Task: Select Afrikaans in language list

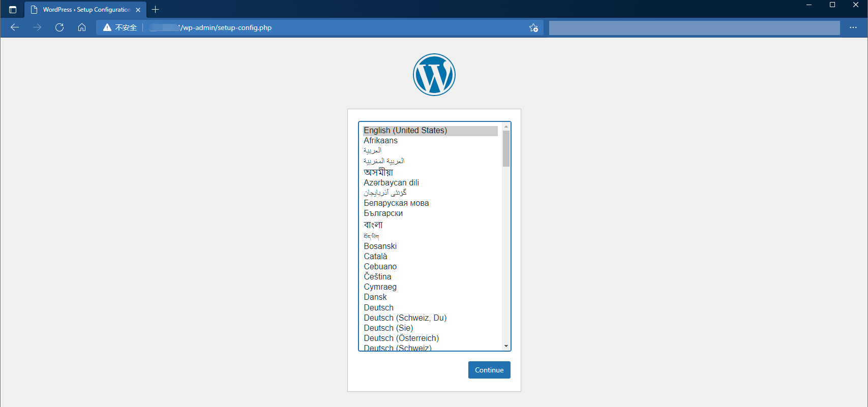Action: [x=430, y=141]
